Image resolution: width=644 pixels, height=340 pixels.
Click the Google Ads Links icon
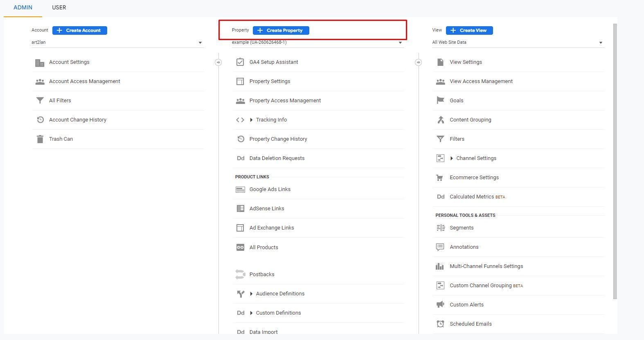[x=240, y=189]
